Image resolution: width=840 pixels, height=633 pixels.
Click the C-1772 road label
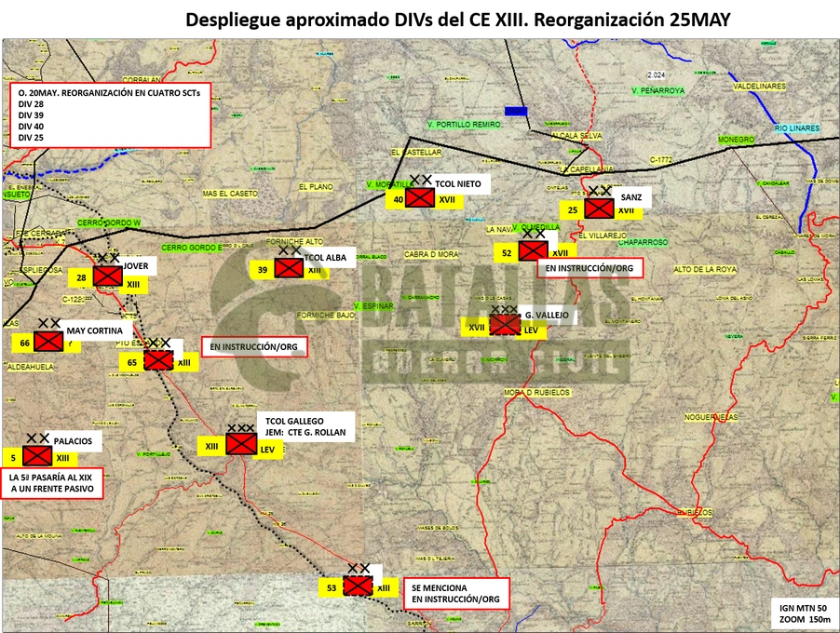coord(661,159)
